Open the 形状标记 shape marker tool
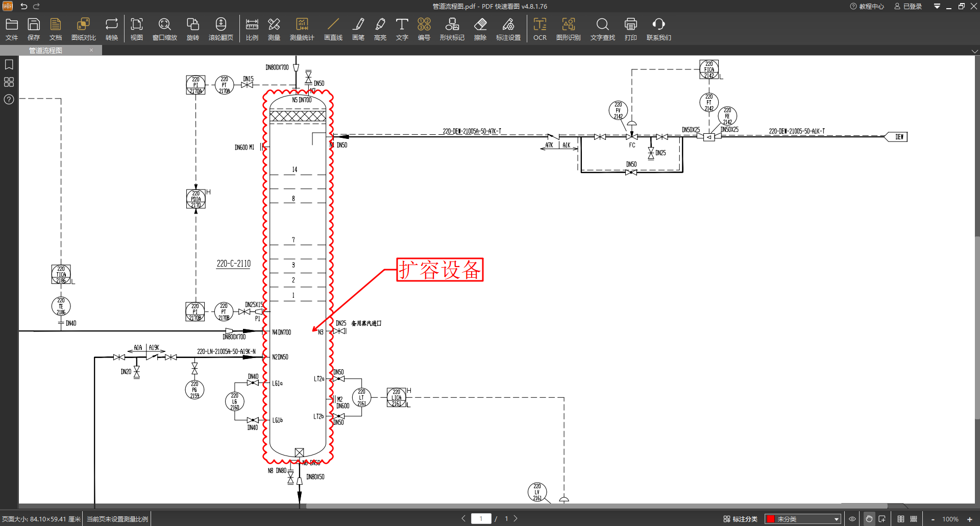The height and width of the screenshot is (526, 980). 452,29
